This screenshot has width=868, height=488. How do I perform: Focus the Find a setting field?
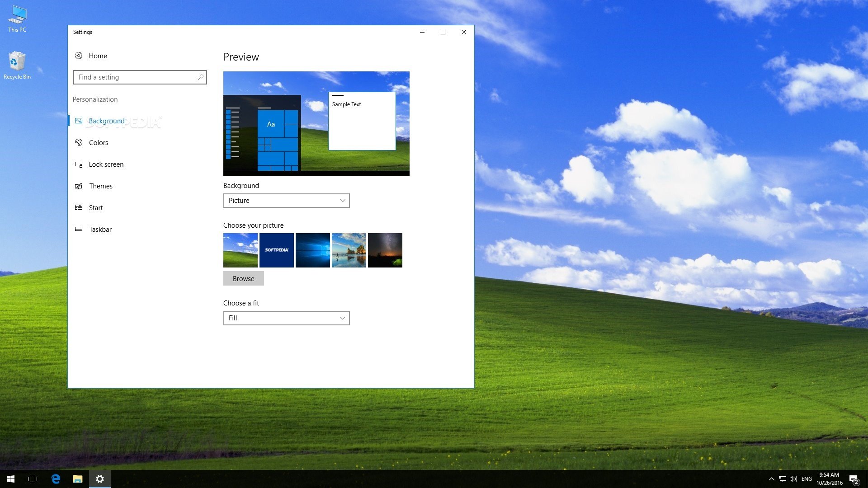coord(140,77)
